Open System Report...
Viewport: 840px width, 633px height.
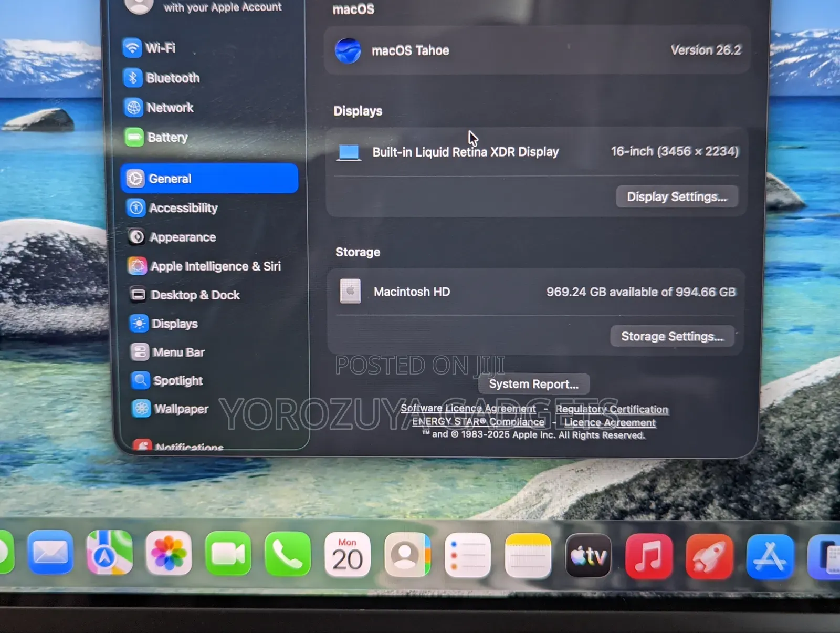[x=533, y=384]
